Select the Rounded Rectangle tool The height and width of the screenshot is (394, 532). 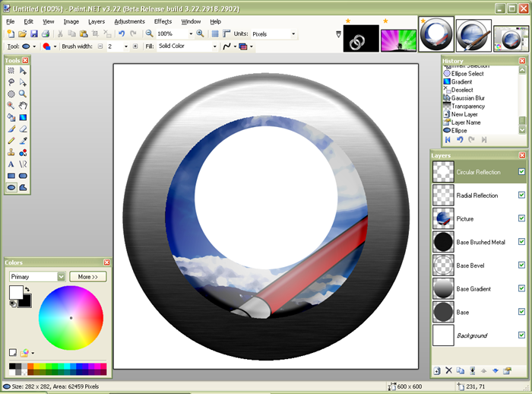click(x=23, y=176)
